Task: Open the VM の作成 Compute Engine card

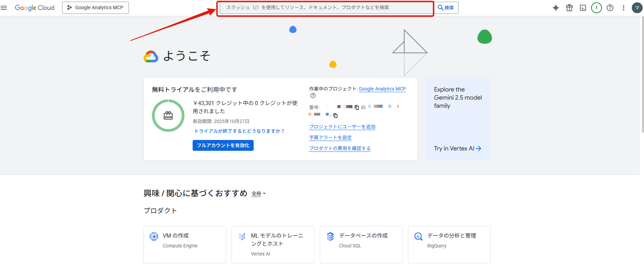Action: click(185, 245)
